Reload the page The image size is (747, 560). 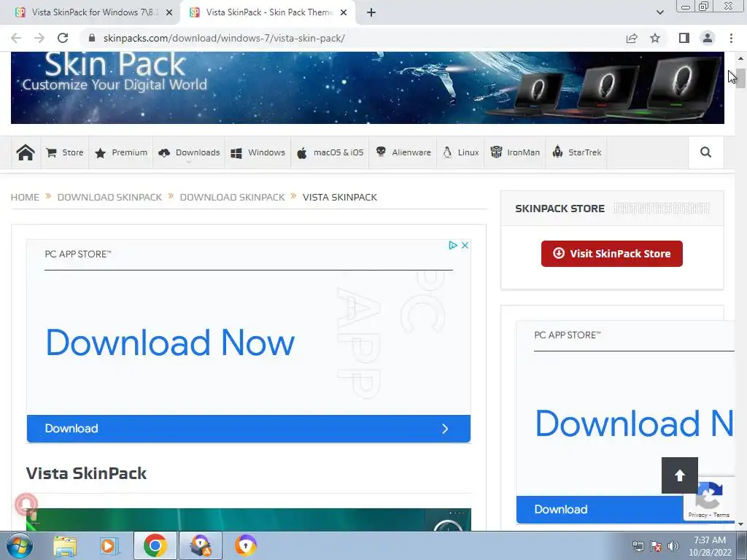(x=63, y=38)
